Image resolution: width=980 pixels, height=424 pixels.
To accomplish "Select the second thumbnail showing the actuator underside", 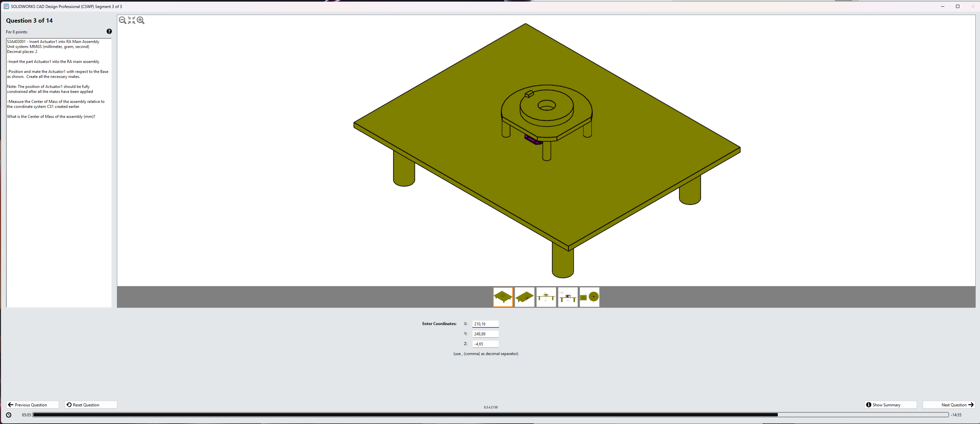I will click(x=525, y=297).
